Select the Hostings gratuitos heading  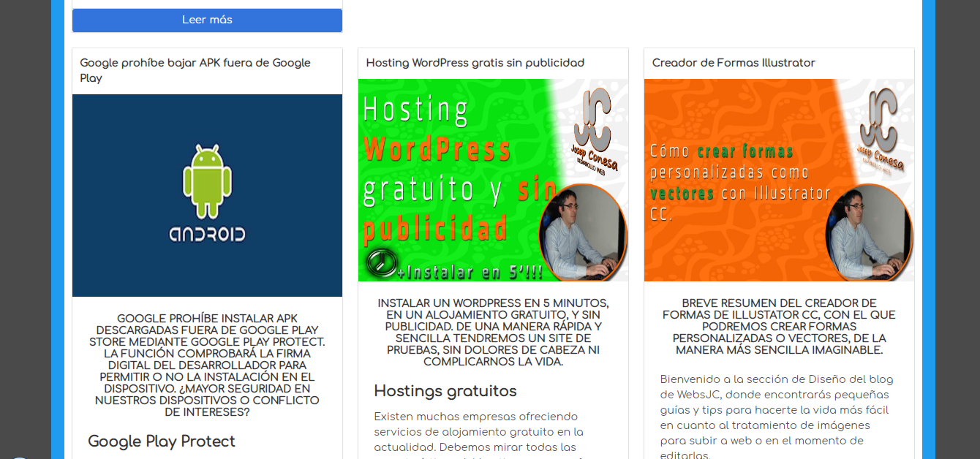445,391
